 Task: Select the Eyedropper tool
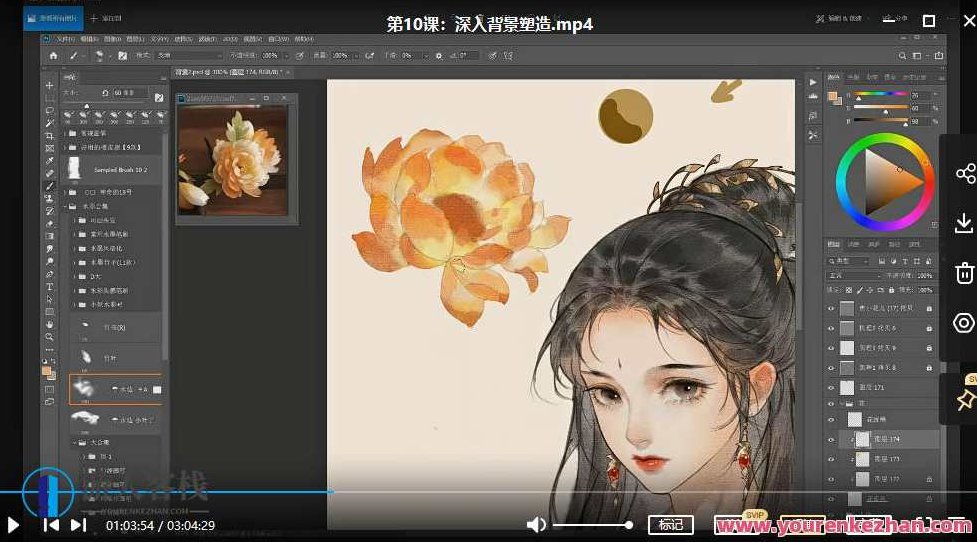(x=50, y=161)
